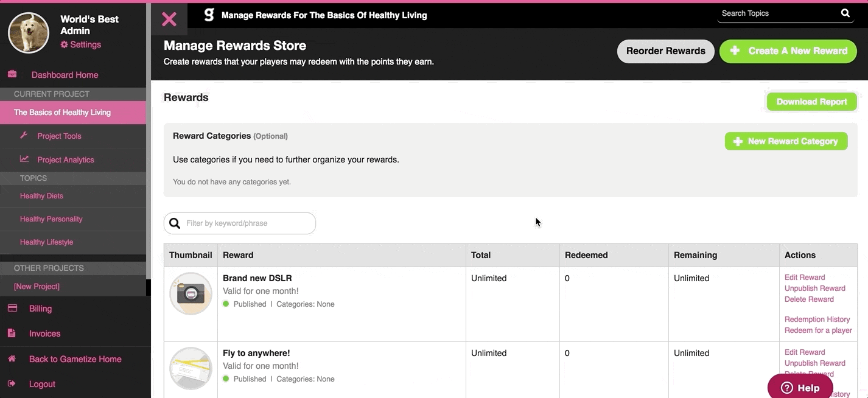Open the Healthy Diets topic
Viewport: 868px width, 398px height.
pyautogui.click(x=41, y=196)
